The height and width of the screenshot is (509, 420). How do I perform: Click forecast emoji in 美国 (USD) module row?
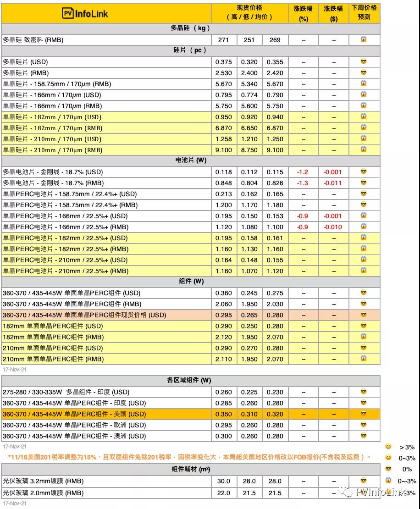364,414
